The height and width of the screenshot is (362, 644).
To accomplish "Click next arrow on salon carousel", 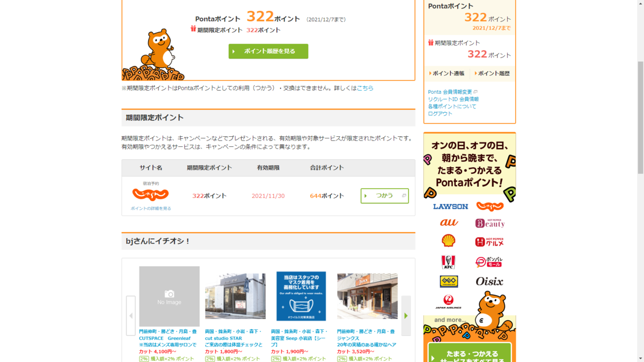I will coord(406,315).
